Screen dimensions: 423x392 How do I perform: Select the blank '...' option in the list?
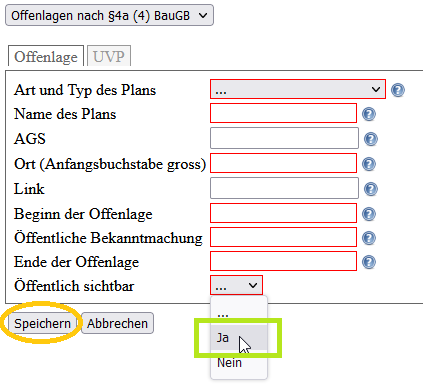239,313
